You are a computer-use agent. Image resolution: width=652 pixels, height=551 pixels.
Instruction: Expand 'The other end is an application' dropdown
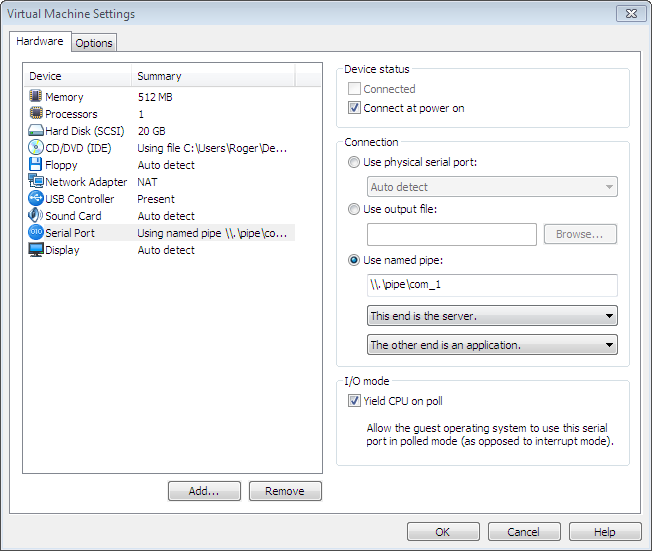[492, 345]
